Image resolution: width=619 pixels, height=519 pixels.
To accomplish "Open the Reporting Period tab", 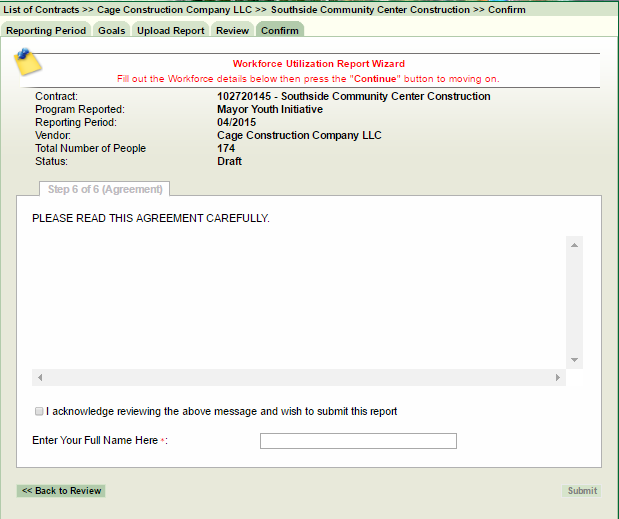I will [x=46, y=30].
